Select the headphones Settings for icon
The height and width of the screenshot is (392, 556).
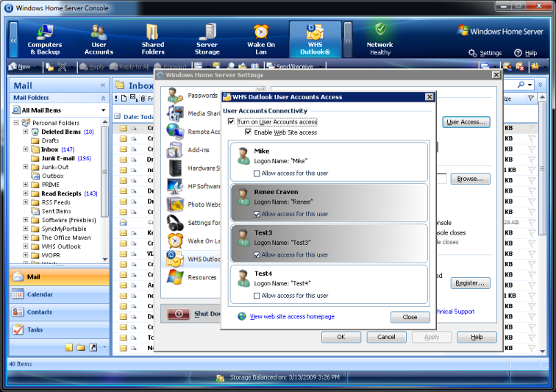tap(175, 223)
